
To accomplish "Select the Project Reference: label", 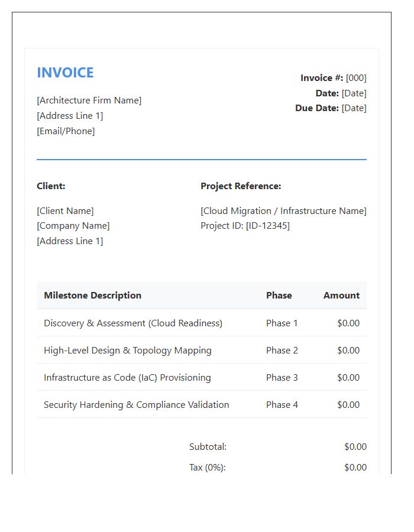I will [x=241, y=186].
